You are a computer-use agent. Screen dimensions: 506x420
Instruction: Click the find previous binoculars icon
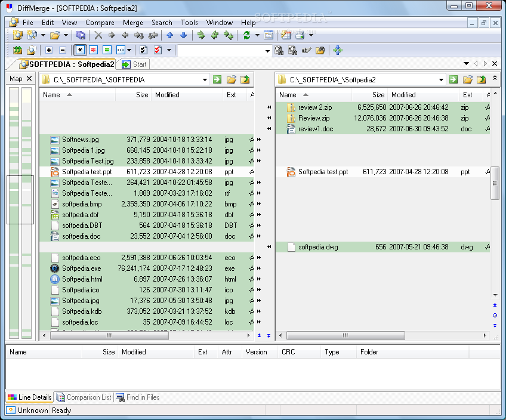coord(293,50)
